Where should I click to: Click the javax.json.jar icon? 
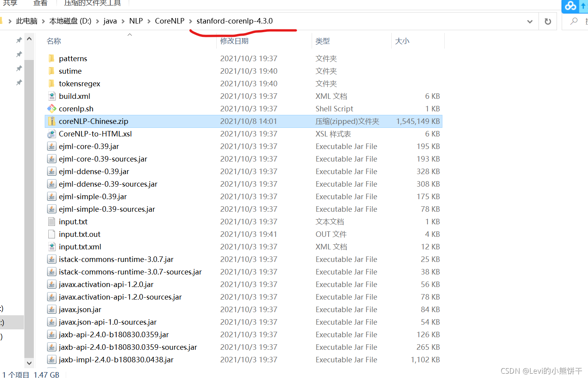[x=51, y=309]
